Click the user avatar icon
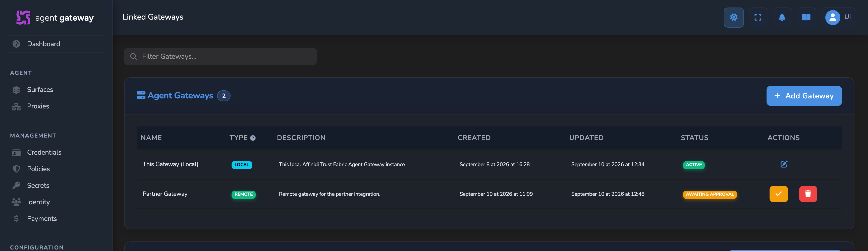The width and height of the screenshot is (868, 251). click(832, 18)
